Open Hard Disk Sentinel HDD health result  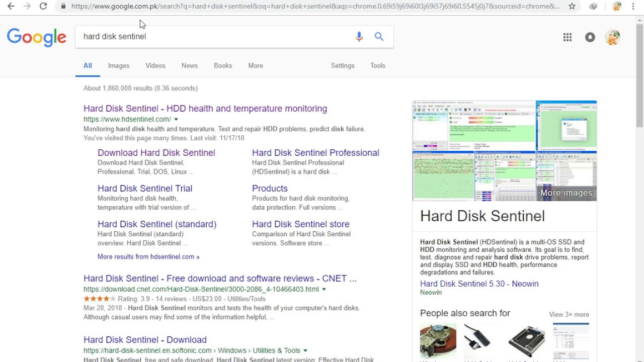click(205, 109)
